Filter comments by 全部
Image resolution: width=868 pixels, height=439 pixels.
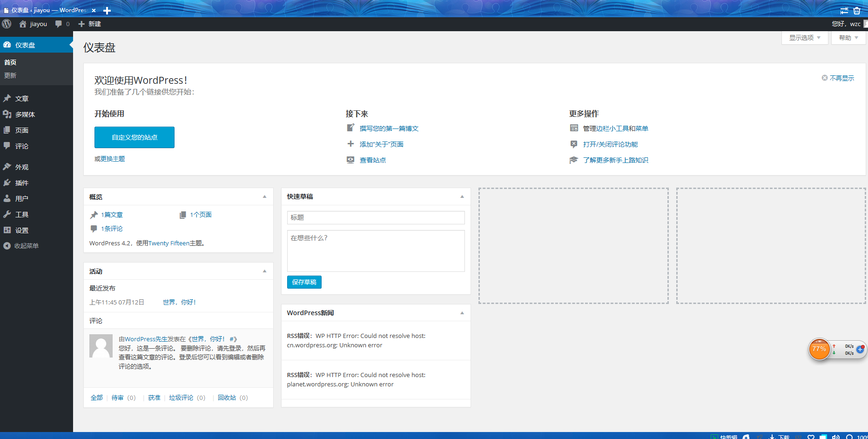[97, 398]
